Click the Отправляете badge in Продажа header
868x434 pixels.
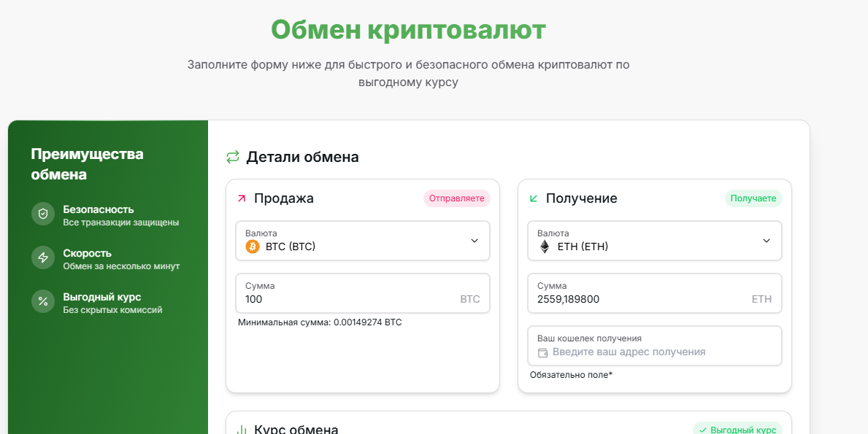[x=456, y=198]
